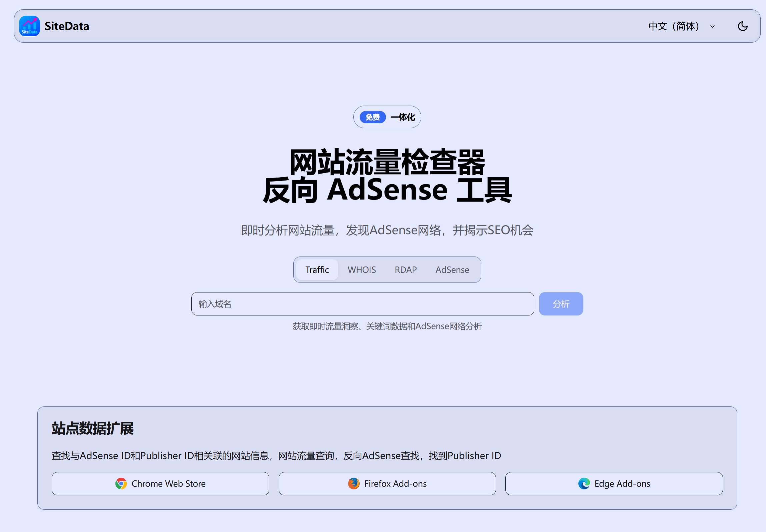Click the Chrome browser icon
This screenshot has height=532, width=766.
[x=121, y=483]
